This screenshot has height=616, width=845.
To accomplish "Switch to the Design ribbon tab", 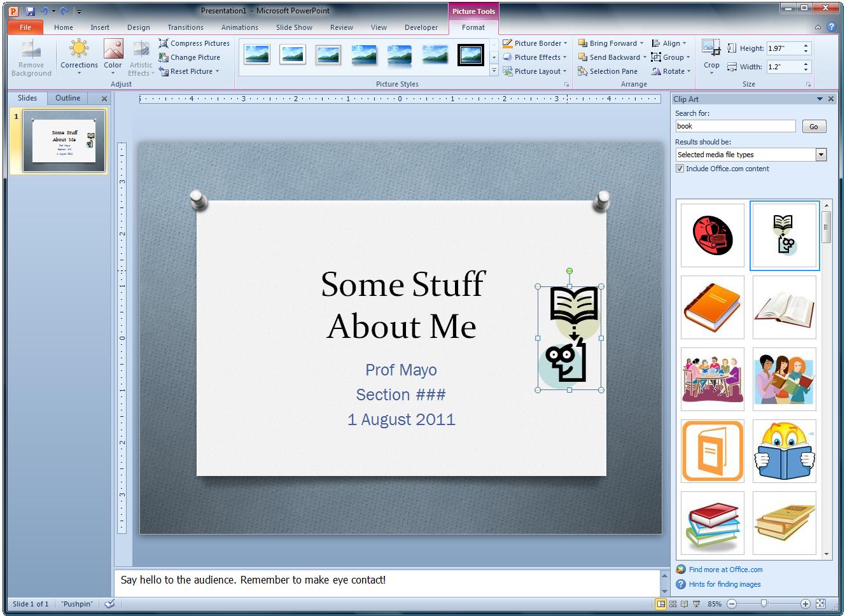I will point(138,27).
